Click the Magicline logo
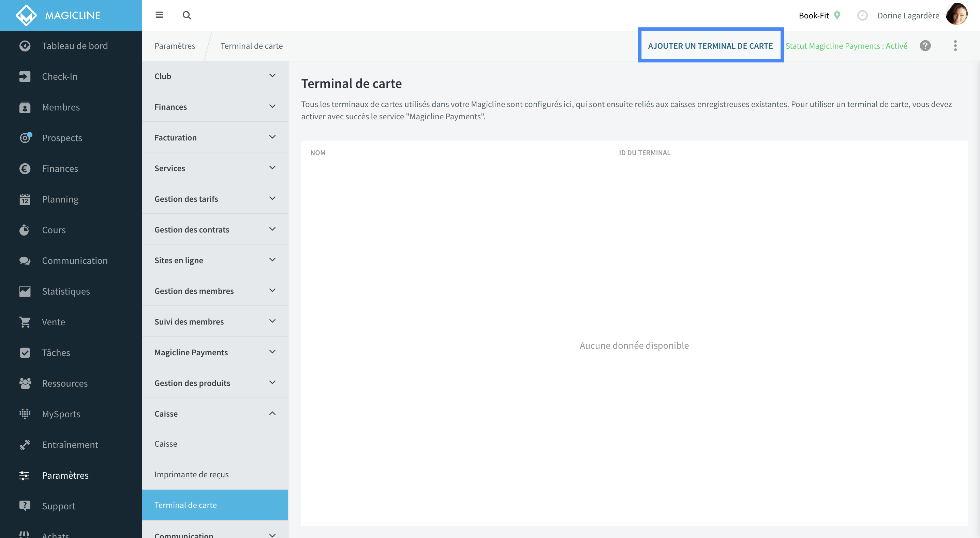980x538 pixels. 58,15
